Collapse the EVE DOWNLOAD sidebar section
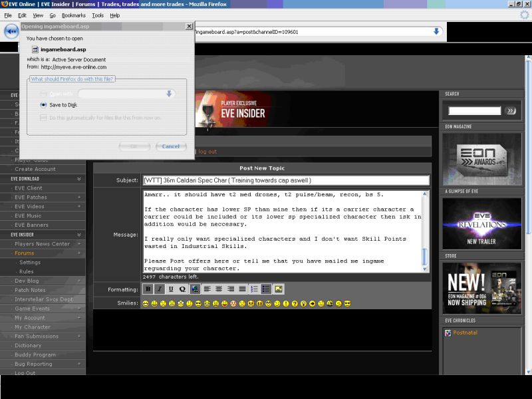Image resolution: width=532 pixels, height=399 pixels. (79, 179)
